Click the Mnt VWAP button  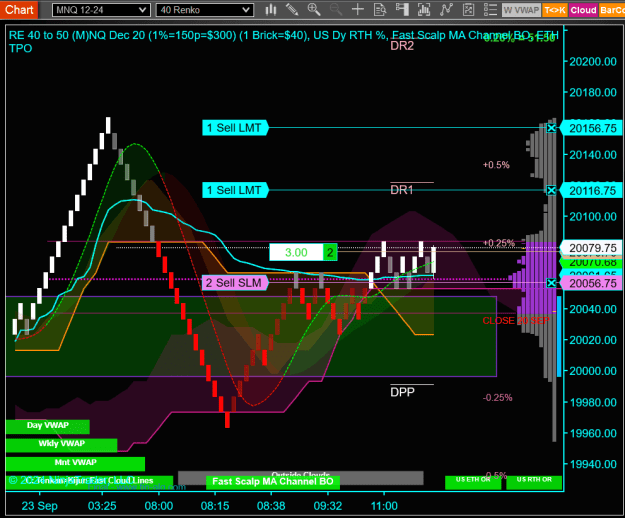click(x=75, y=463)
